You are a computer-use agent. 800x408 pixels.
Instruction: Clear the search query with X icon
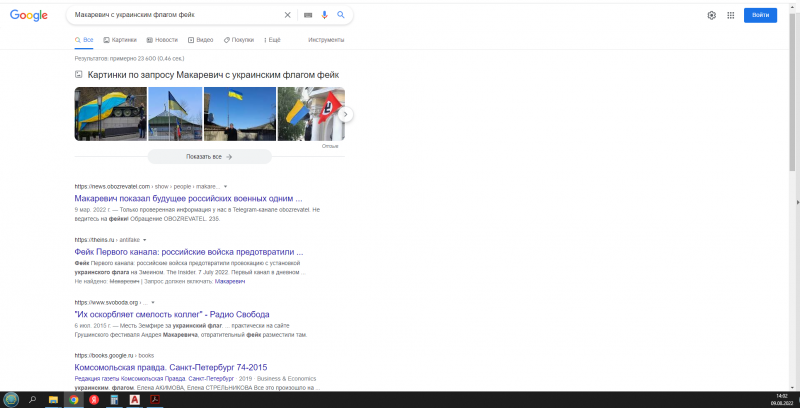[x=287, y=15]
